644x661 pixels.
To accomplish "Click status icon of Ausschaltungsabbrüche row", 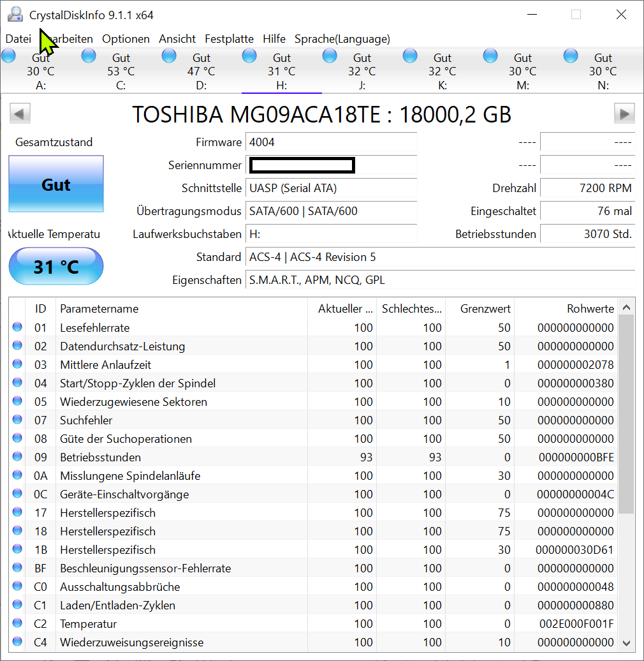I will pos(17,586).
